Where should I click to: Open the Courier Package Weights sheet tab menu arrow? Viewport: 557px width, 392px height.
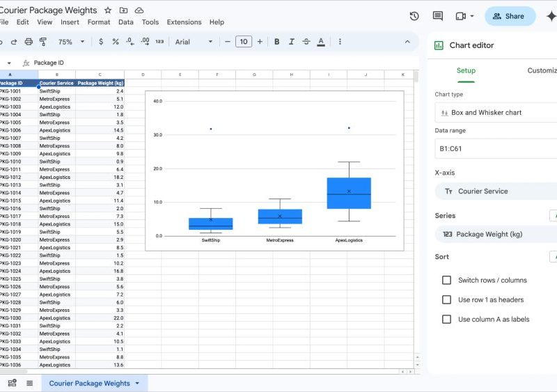click(137, 383)
